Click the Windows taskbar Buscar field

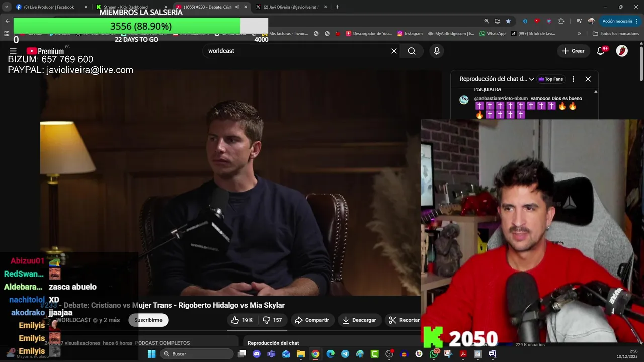point(197,354)
